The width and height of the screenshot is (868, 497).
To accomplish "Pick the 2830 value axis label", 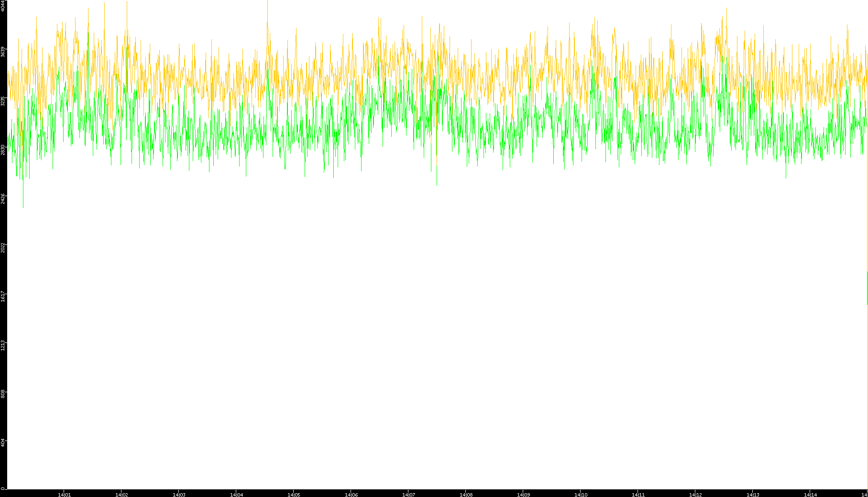I will [3, 150].
